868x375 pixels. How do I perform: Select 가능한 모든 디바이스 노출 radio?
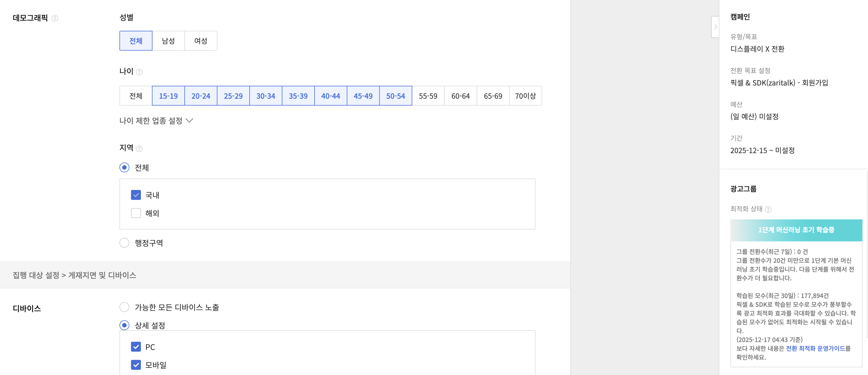point(124,307)
